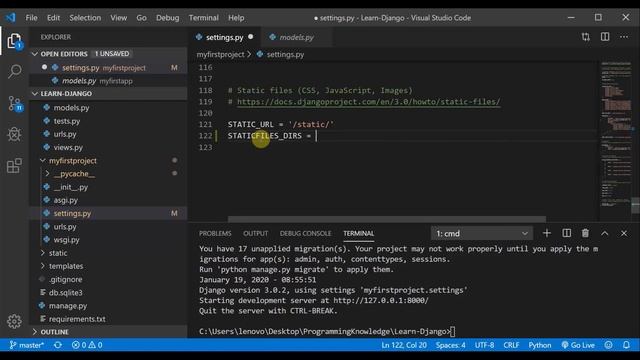Switch to the Debug Console tab
This screenshot has height=360, width=640.
305,233
